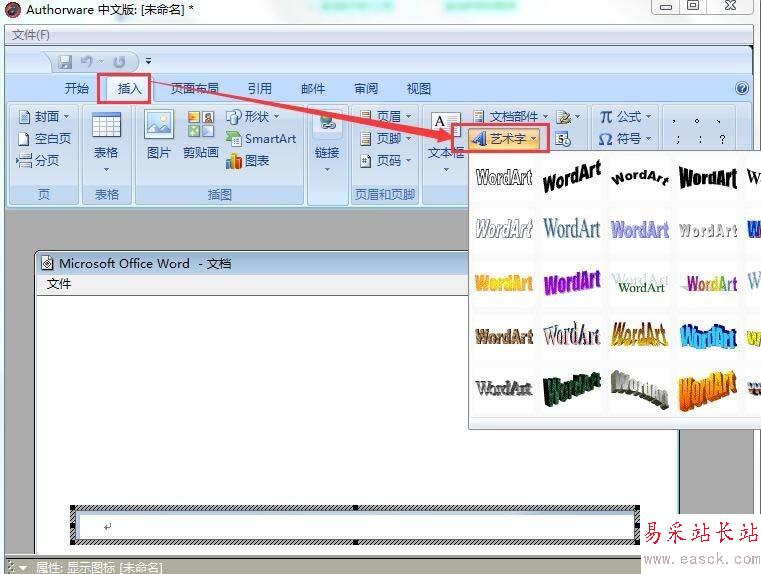Insert a 图表 chart
This screenshot has height=574, width=761.
point(248,161)
